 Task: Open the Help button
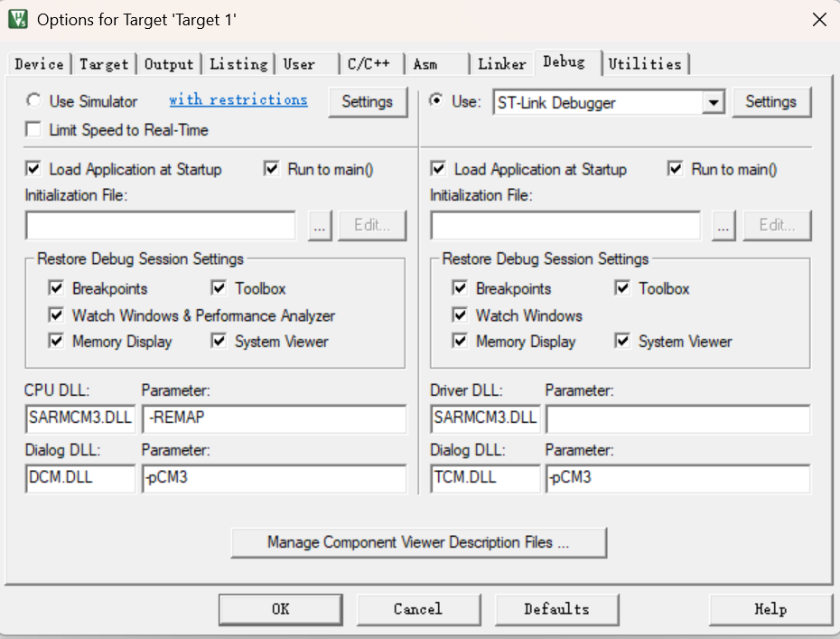[x=770, y=609]
